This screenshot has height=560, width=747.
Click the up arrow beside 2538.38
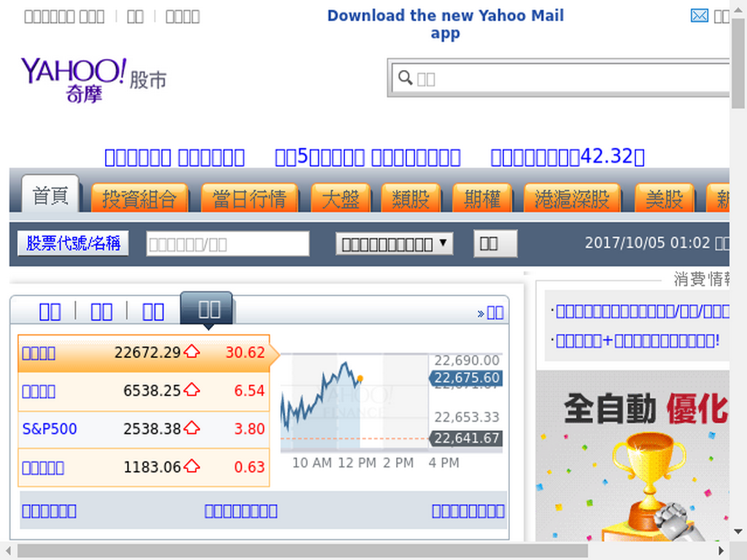(192, 427)
